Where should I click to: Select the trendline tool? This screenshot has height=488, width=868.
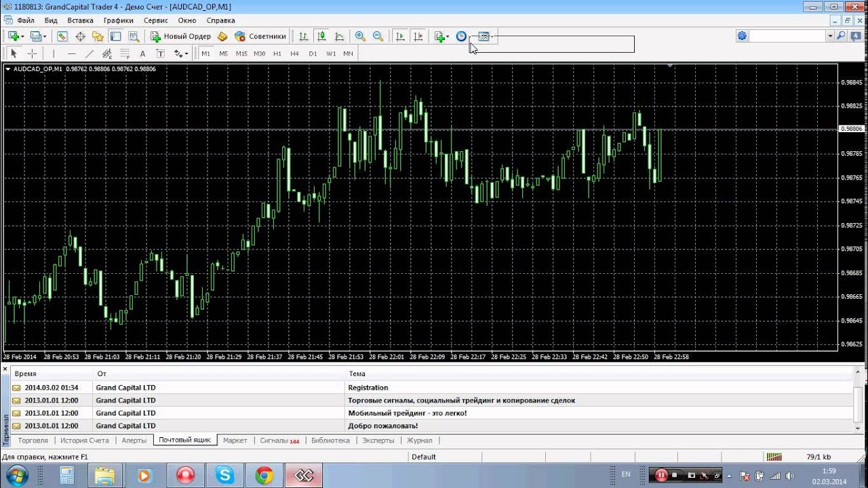tap(89, 54)
